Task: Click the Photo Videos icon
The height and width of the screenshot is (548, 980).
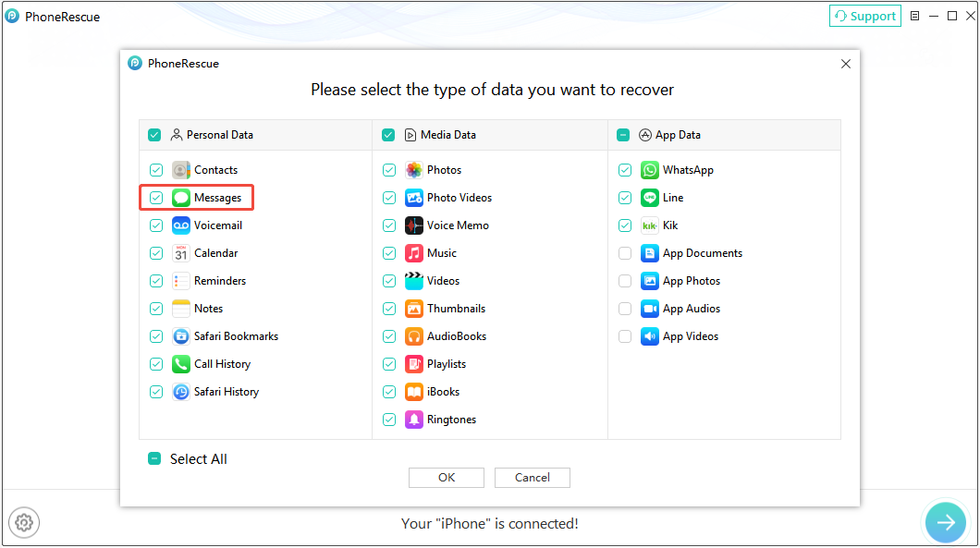Action: pos(414,198)
